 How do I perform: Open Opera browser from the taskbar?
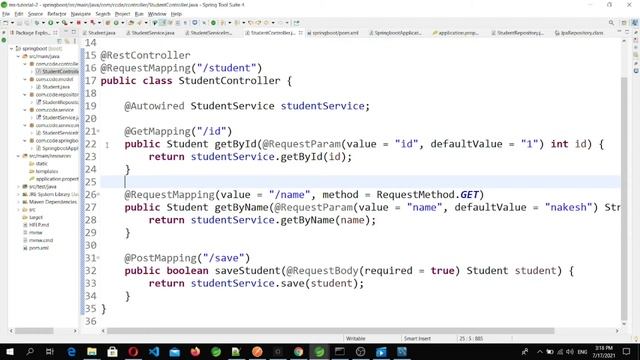pos(133,351)
